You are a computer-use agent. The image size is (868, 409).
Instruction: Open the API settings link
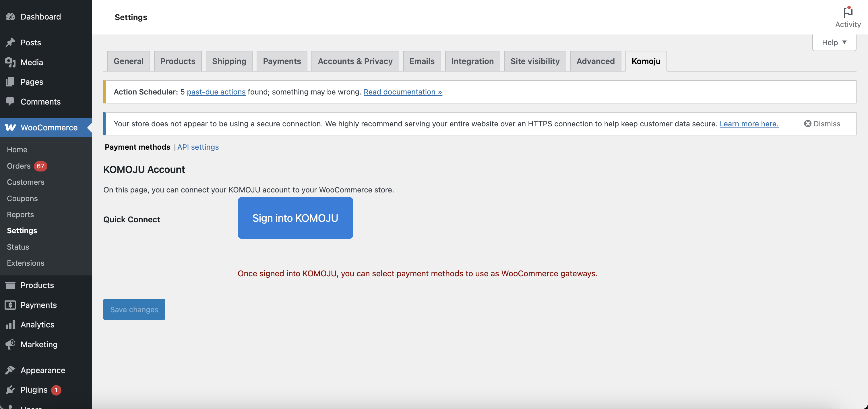pyautogui.click(x=198, y=147)
